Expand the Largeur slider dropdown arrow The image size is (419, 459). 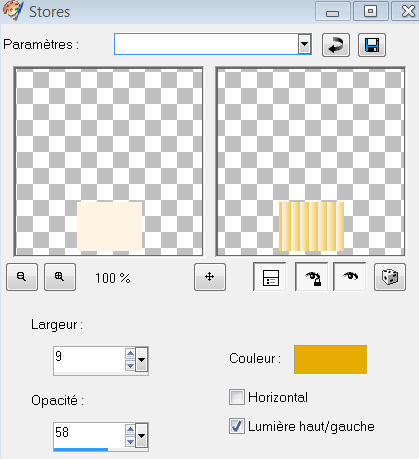pos(142,359)
